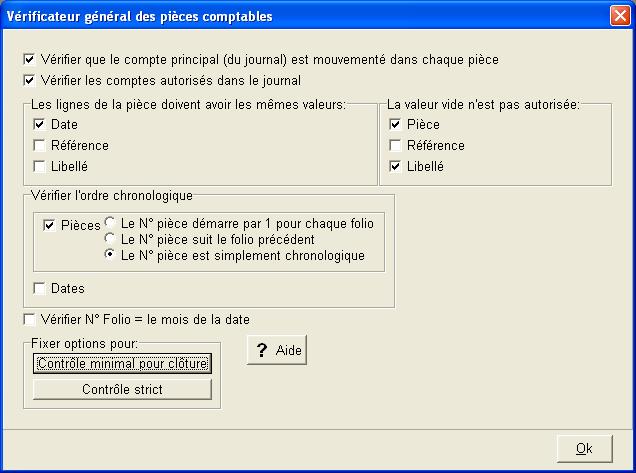Check Référence in empty value not allowed group

[x=395, y=146]
